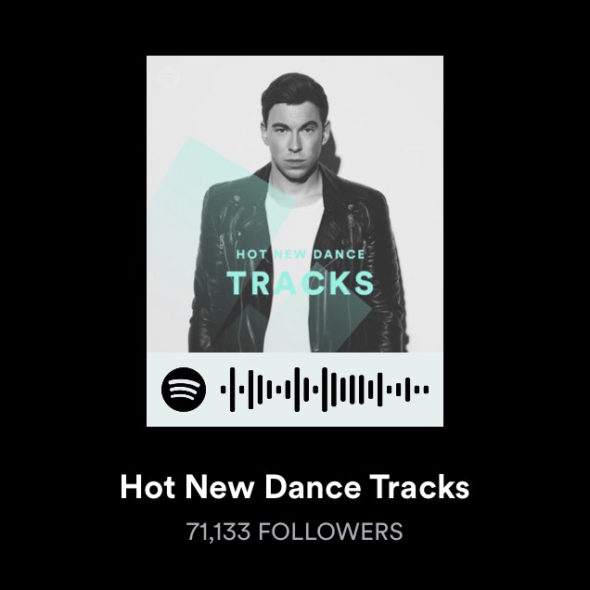The height and width of the screenshot is (590, 590).
Task: Click the word FOLLOWERS below the title
Action: pyautogui.click(x=330, y=531)
